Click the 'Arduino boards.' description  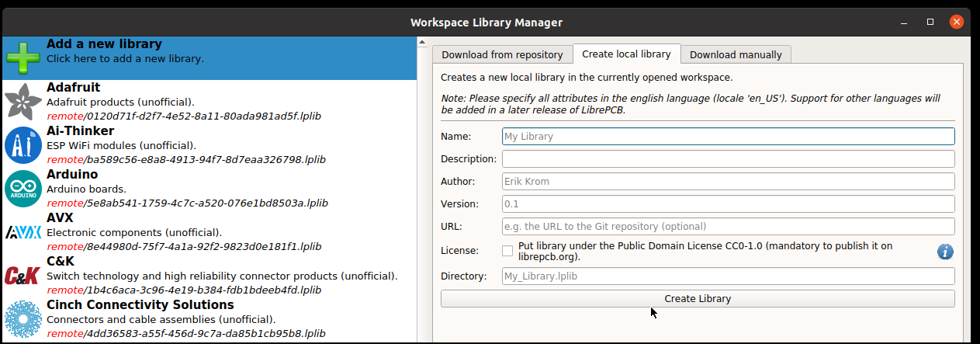(x=86, y=189)
